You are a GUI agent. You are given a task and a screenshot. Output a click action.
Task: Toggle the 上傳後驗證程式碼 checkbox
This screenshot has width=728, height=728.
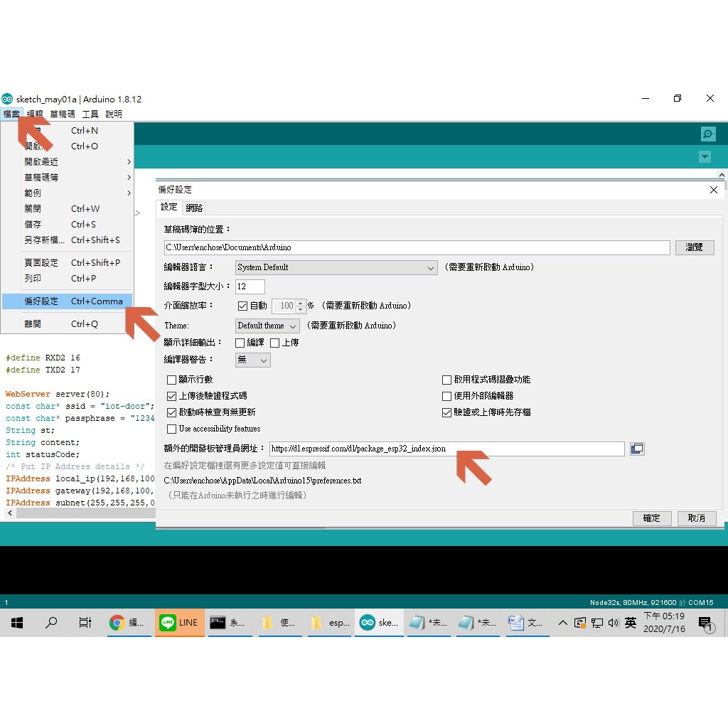171,396
